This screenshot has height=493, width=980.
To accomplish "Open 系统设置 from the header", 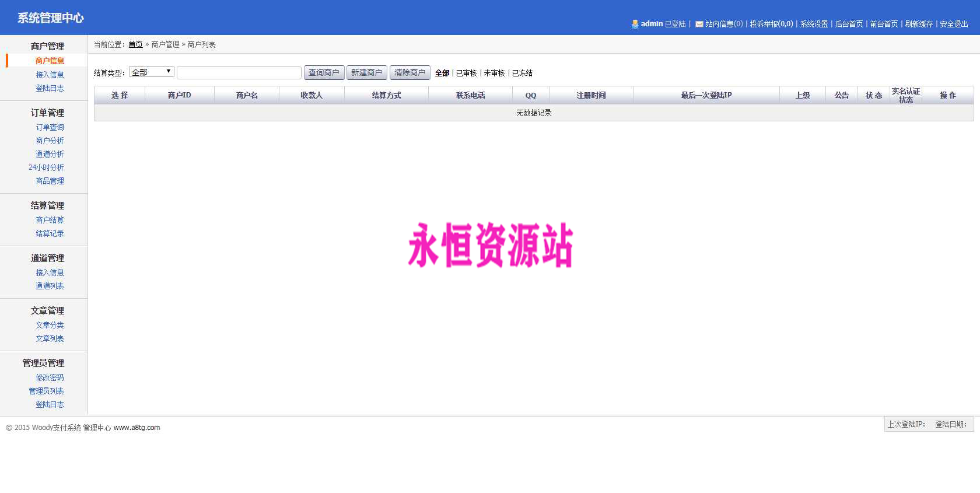I will [x=814, y=24].
